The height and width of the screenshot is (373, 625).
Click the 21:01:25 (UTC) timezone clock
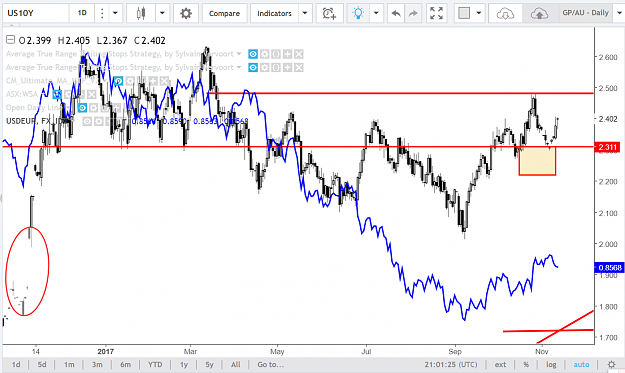450,364
